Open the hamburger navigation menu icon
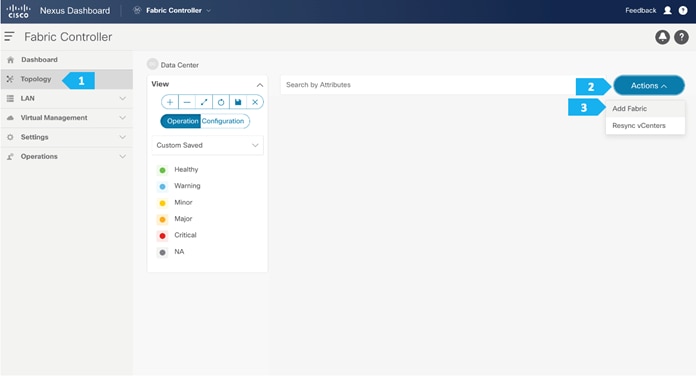 (9, 36)
